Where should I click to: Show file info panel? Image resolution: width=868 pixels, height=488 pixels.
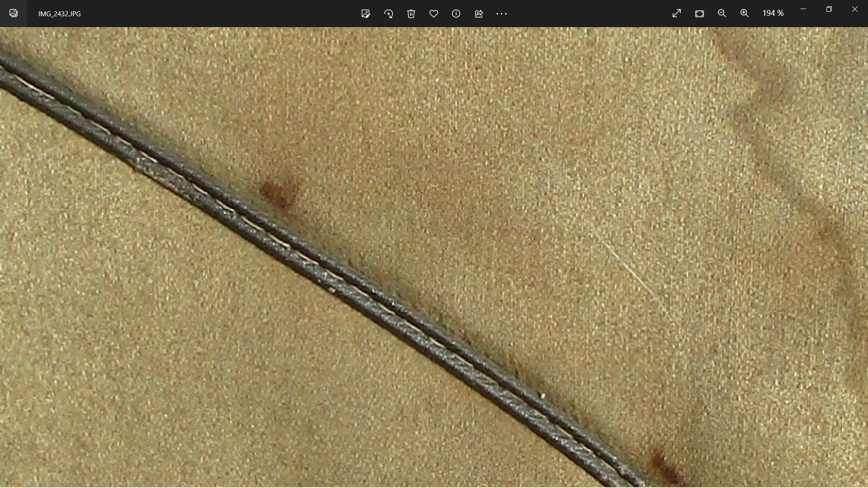pos(456,14)
